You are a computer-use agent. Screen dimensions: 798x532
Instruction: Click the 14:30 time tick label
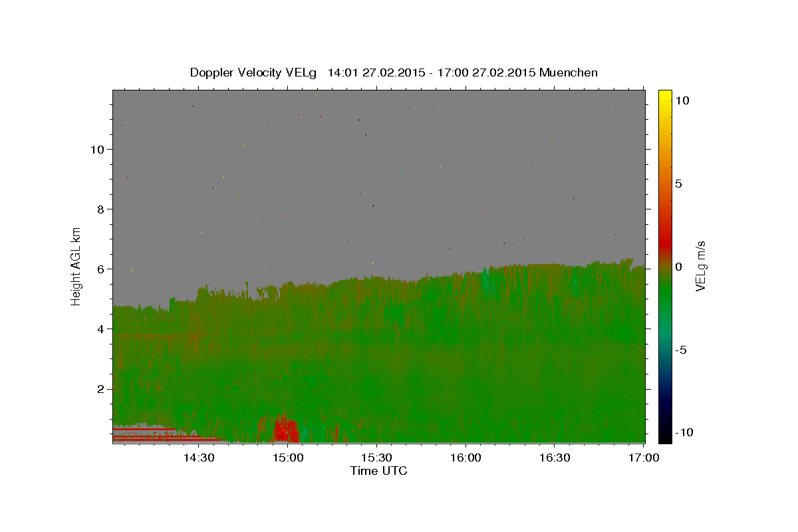pyautogui.click(x=199, y=458)
